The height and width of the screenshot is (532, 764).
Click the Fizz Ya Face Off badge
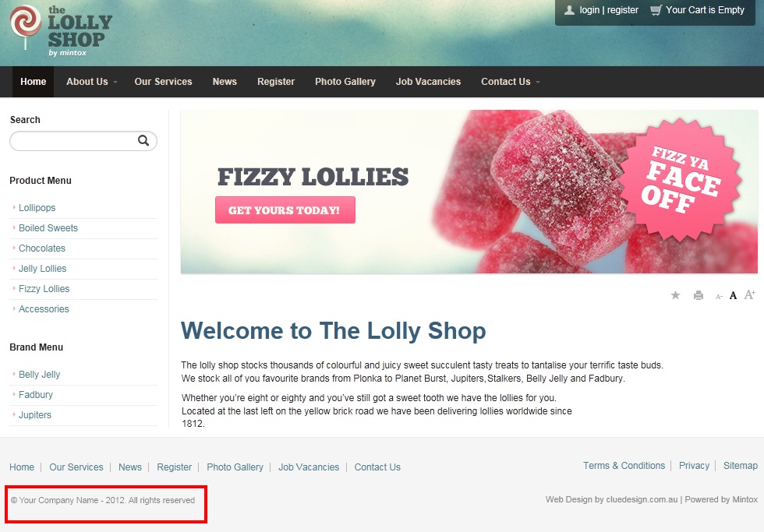point(682,180)
